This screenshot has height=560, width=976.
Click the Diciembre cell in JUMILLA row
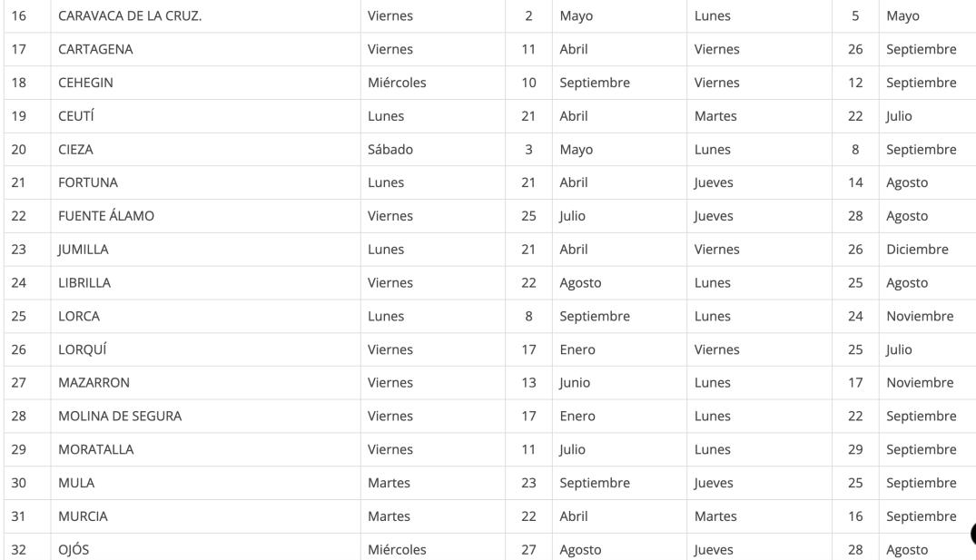917,250
